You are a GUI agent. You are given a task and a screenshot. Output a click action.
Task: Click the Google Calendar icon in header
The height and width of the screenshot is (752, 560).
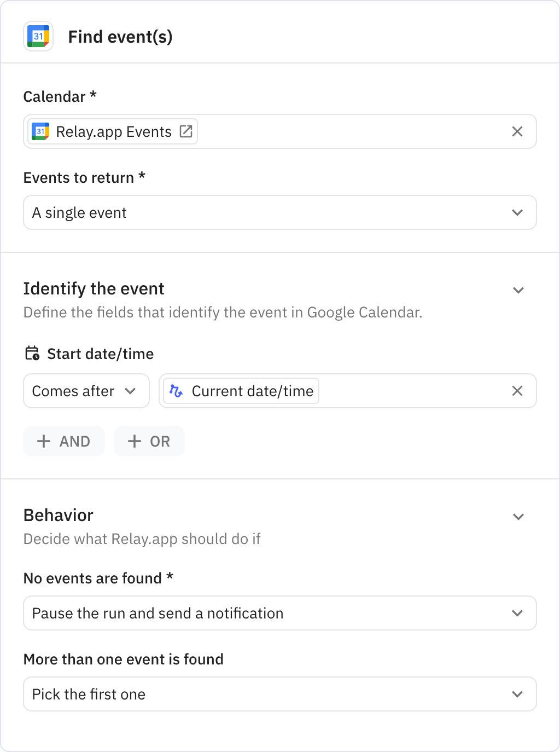[x=38, y=36]
